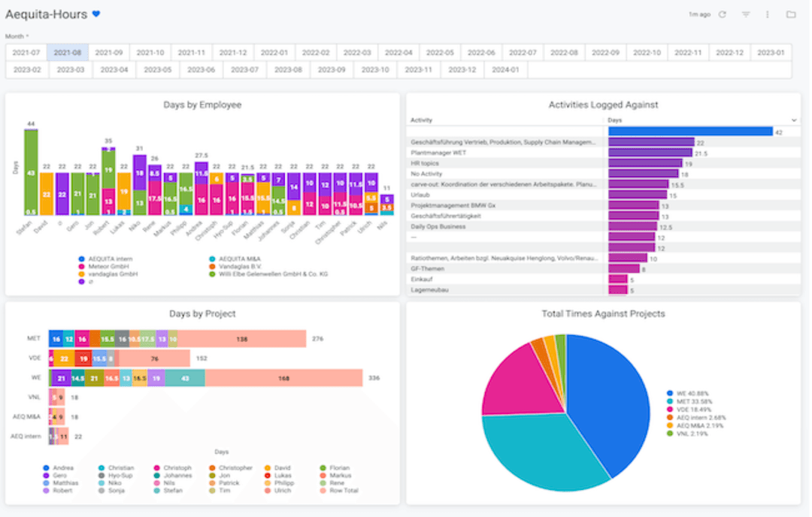Select the Einkauf activity row
This screenshot has height=517, width=812.
pos(603,280)
